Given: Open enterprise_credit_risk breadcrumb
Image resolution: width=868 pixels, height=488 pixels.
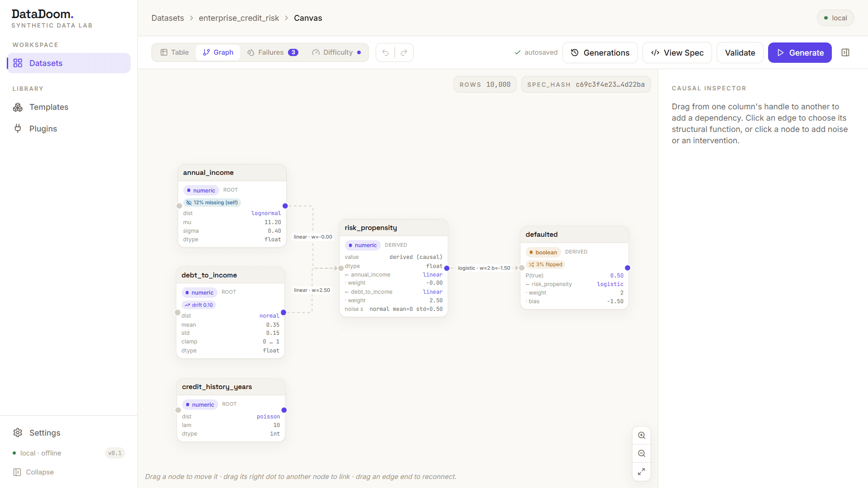Looking at the screenshot, I should point(239,18).
